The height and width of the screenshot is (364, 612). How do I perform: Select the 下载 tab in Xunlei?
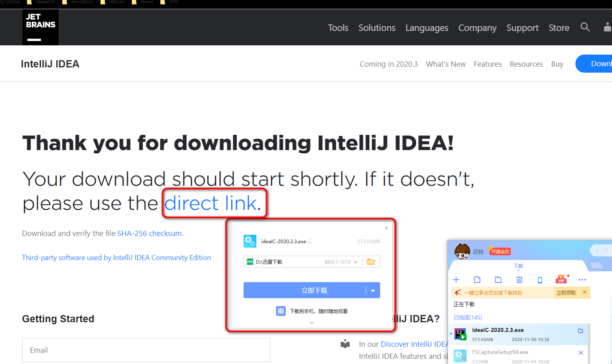tap(518, 266)
